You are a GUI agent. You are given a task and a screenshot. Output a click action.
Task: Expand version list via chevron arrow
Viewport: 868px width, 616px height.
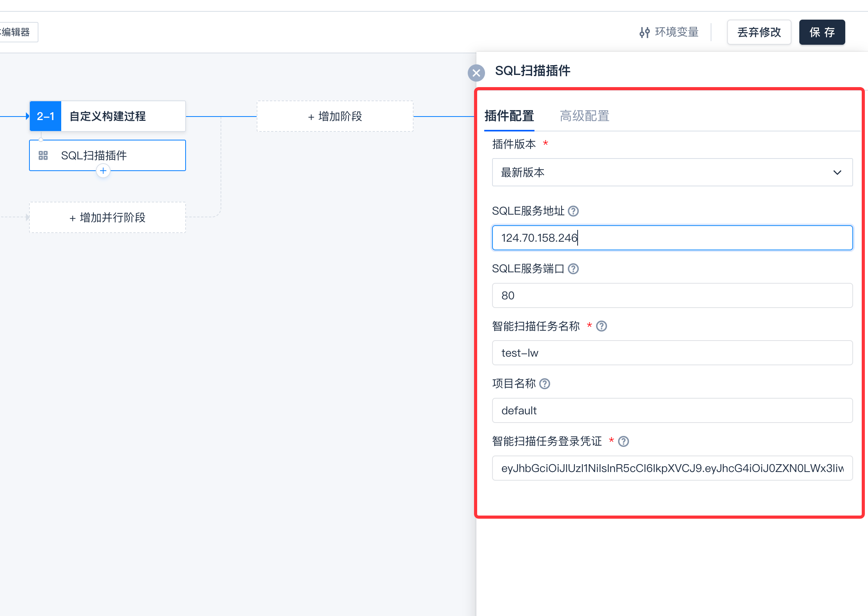(837, 173)
